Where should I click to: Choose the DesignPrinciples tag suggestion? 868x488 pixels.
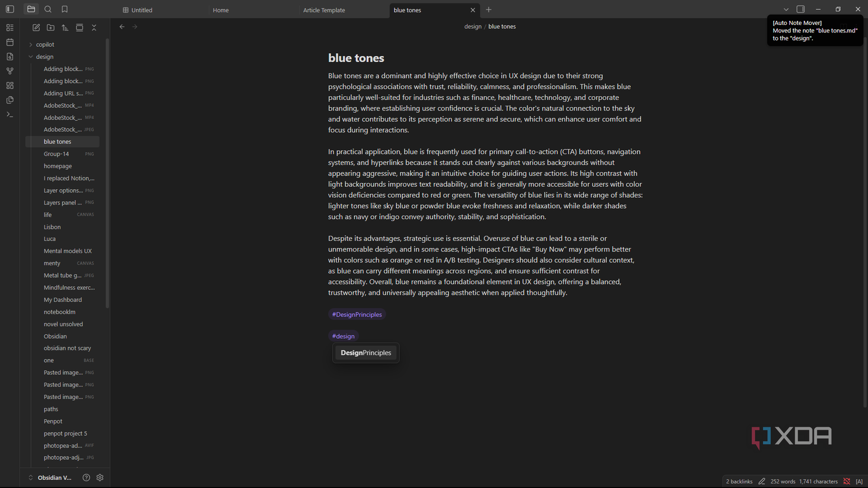tap(366, 353)
